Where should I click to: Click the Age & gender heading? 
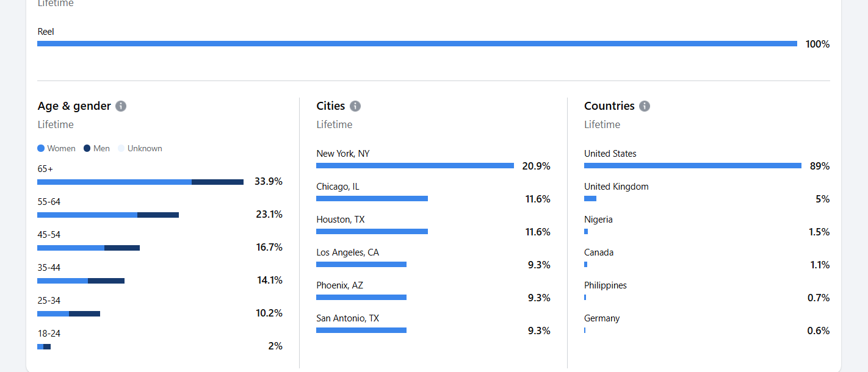click(x=74, y=106)
